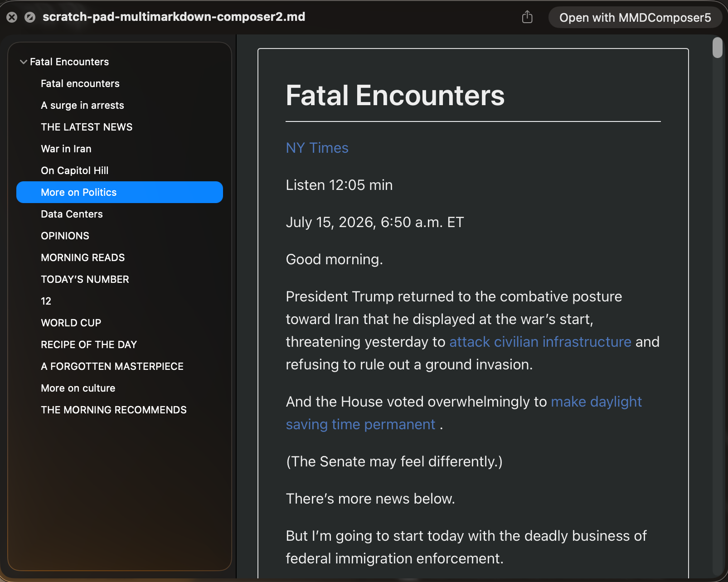Click the vertical scrollbar thumb
728x582 pixels.
coord(717,48)
